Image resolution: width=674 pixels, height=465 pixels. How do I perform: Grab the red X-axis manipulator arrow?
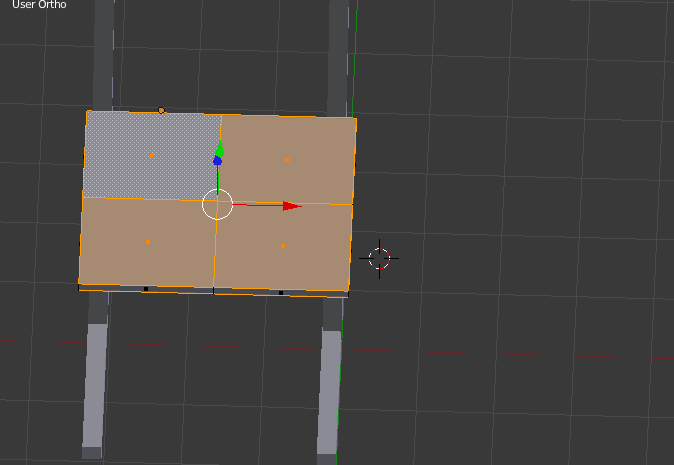click(292, 206)
